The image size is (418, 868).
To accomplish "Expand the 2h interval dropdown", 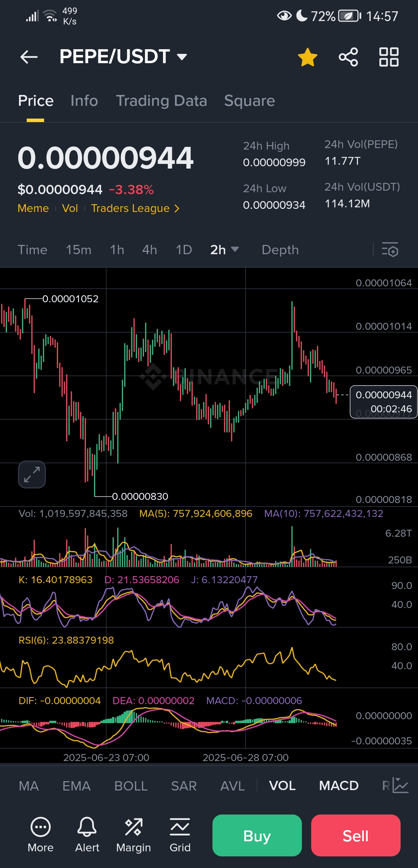I will click(224, 250).
